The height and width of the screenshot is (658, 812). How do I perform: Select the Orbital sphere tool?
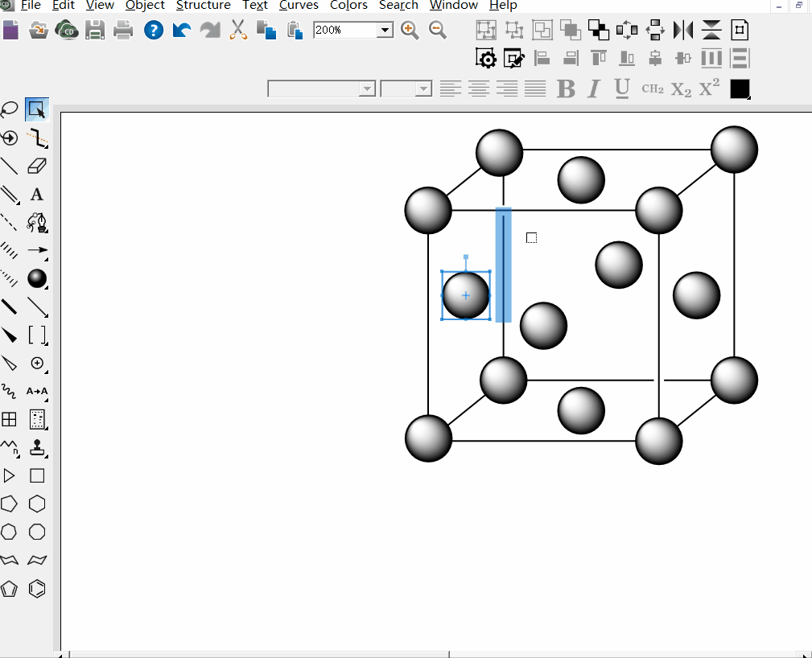tap(37, 278)
